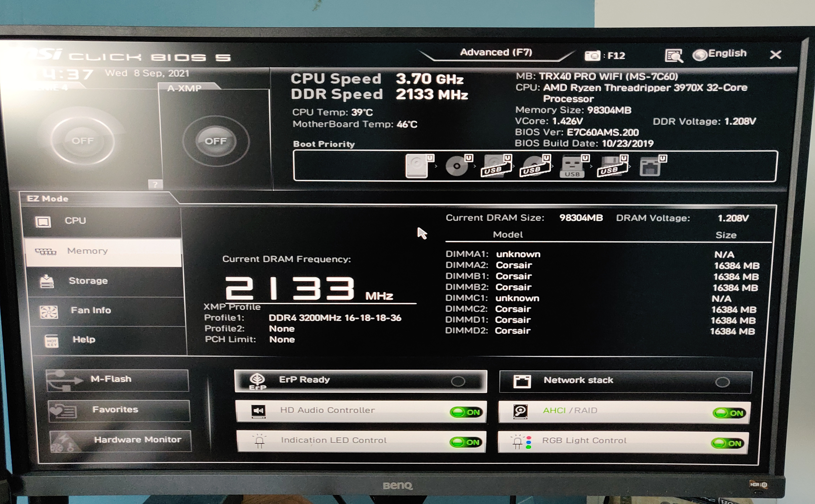Select the hard disk boot priority icon

417,166
